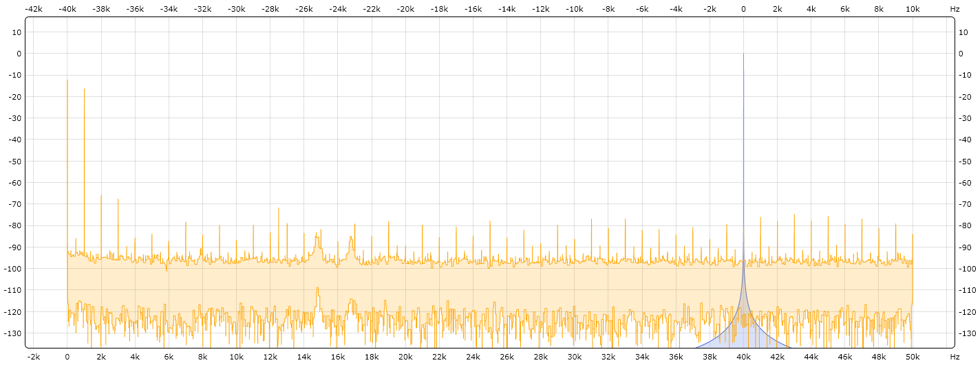
Task: Click the Hz unit label on top axis
Action: pyautogui.click(x=955, y=9)
